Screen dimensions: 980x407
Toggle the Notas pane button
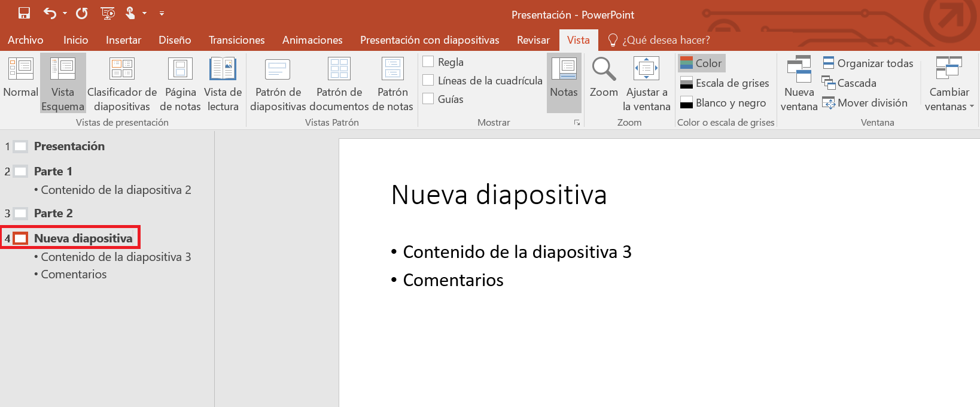click(x=564, y=83)
